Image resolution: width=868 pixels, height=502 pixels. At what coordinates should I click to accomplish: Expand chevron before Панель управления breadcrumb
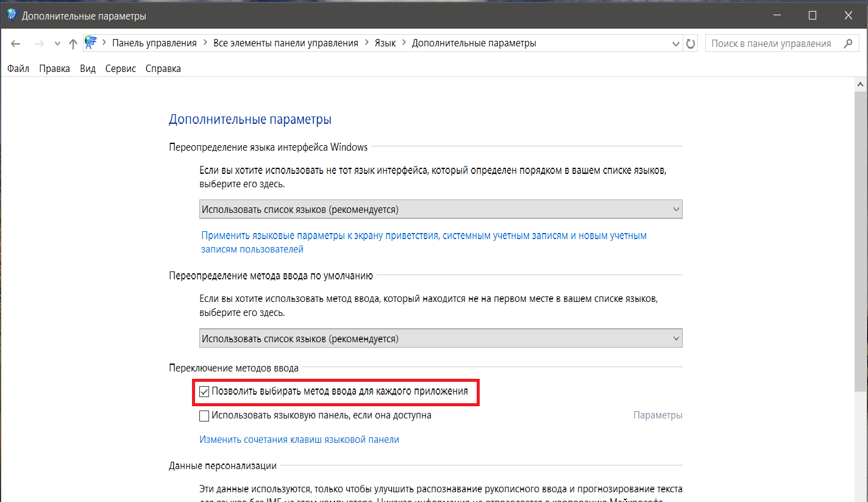pyautogui.click(x=105, y=43)
